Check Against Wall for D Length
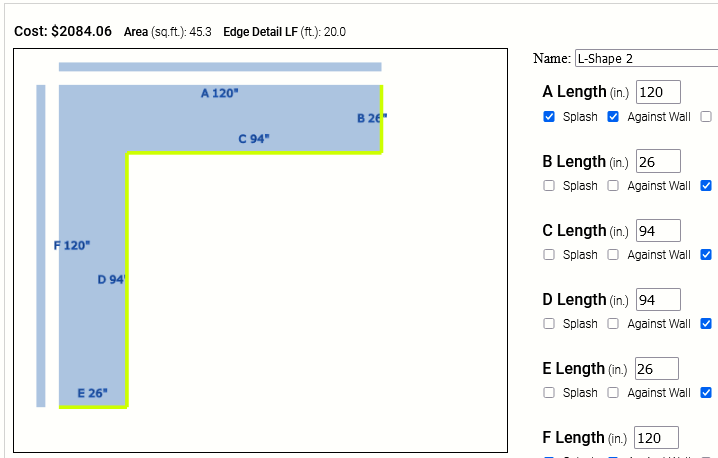 tap(613, 324)
